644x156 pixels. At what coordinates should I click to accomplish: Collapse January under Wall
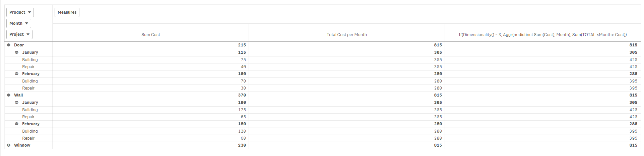17,103
